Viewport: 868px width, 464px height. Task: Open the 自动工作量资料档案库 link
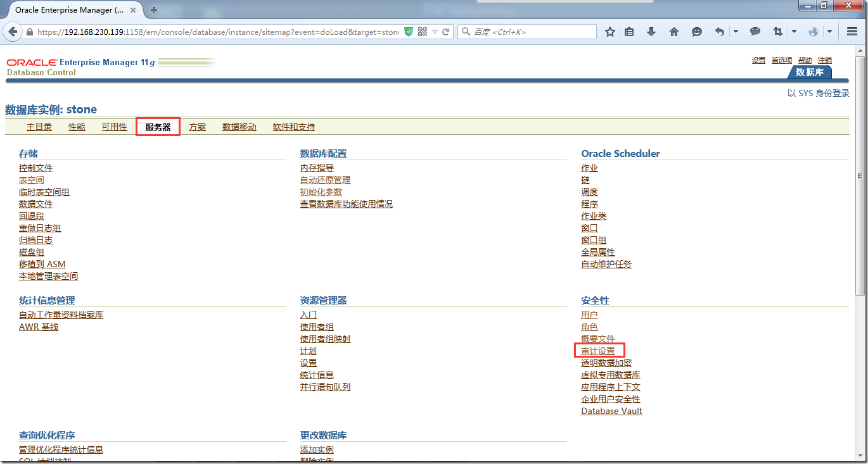pos(61,315)
